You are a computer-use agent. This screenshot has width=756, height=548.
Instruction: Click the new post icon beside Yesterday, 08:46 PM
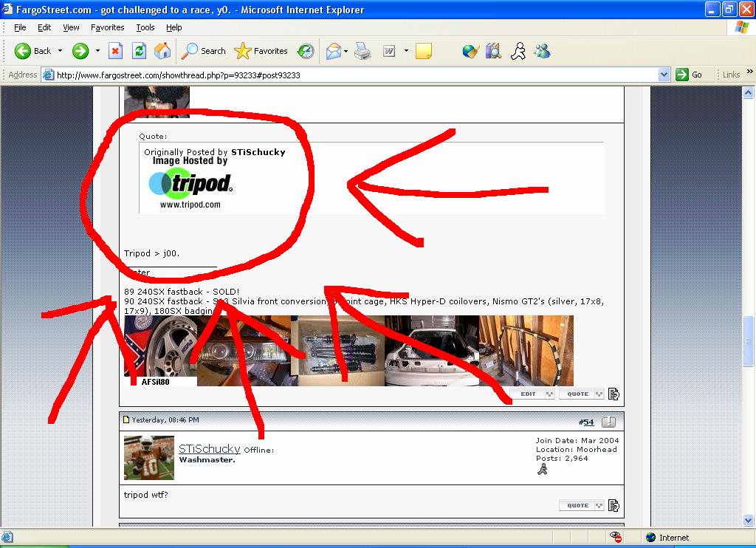coord(126,419)
